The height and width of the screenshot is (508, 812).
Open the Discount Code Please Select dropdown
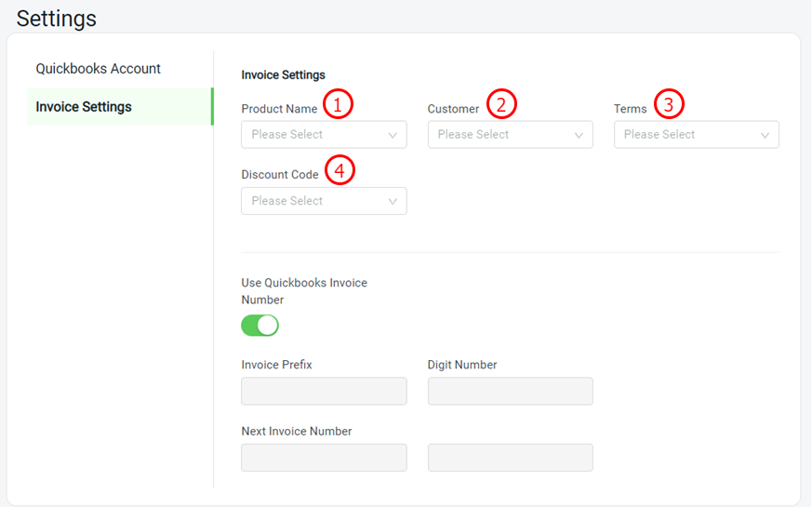tap(325, 201)
